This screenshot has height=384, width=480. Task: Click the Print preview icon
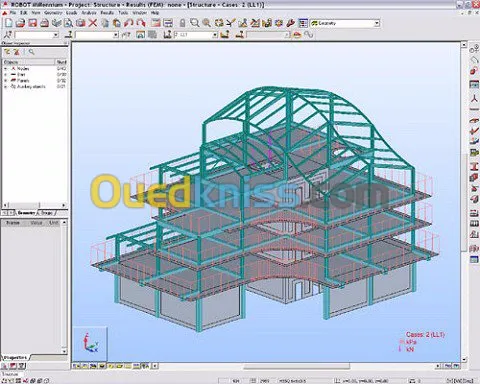[x=68, y=23]
